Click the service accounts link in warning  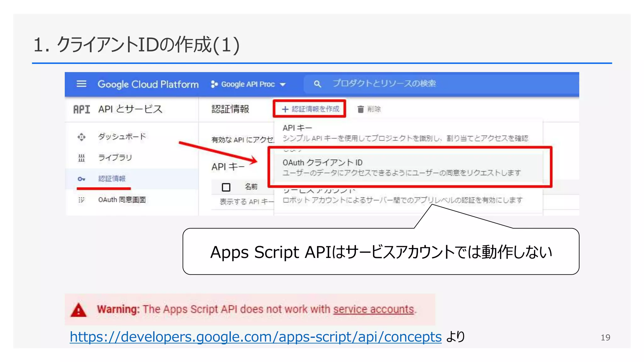pyautogui.click(x=374, y=310)
